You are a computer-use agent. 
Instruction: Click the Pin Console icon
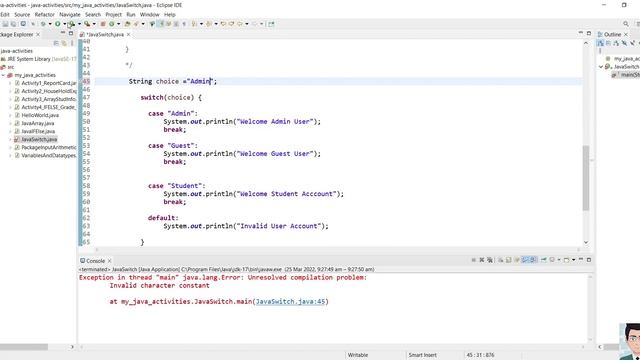544,260
